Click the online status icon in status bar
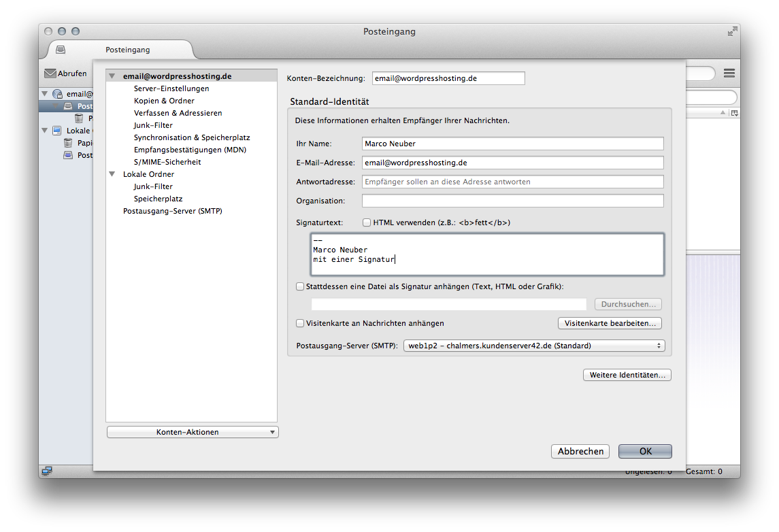 click(x=47, y=471)
